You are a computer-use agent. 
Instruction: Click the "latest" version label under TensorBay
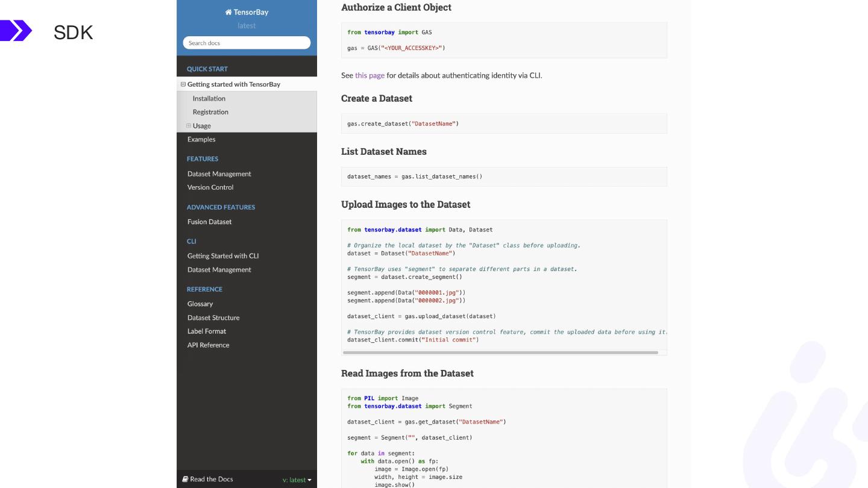[x=247, y=26]
